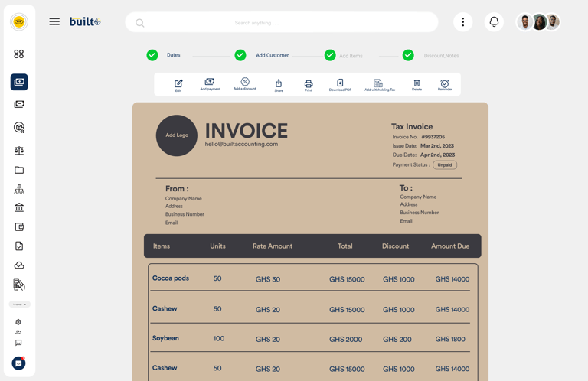
Task: Open the POS payment terminal icon in the sidebar
Action: [x=19, y=285]
